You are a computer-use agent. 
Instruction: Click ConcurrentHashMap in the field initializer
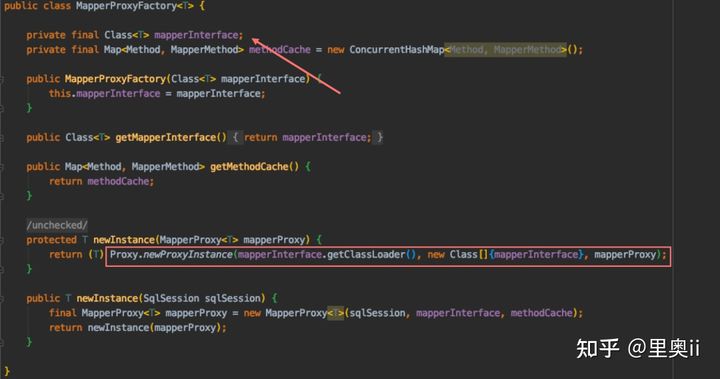coord(397,50)
